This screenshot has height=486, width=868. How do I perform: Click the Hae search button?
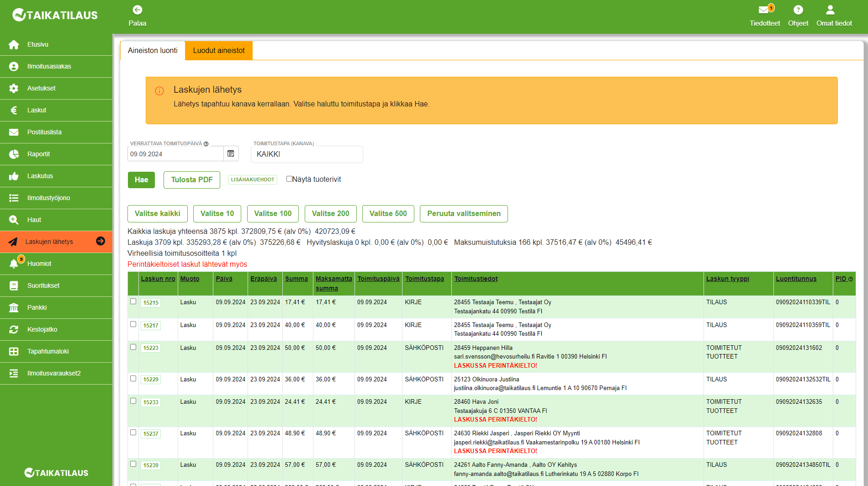141,180
